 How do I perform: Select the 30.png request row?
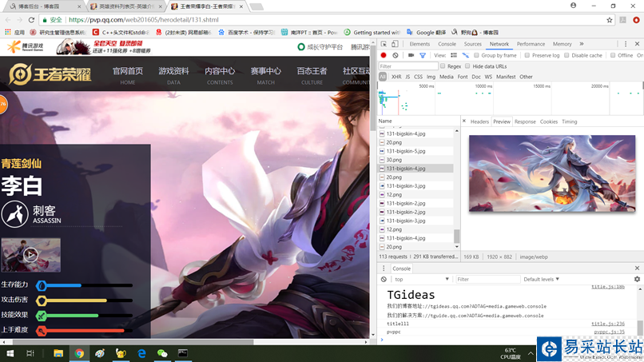point(415,160)
